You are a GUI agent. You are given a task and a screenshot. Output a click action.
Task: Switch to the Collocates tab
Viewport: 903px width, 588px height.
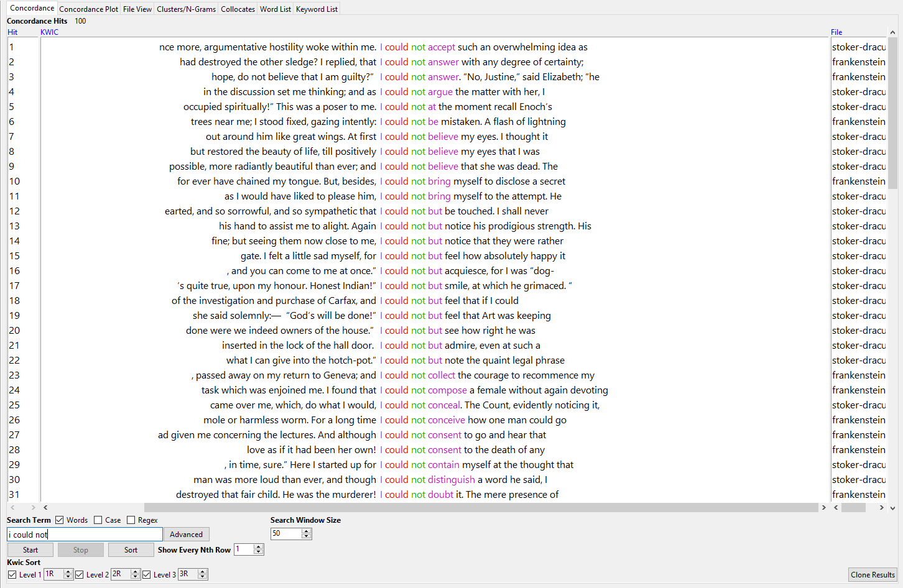238,9
